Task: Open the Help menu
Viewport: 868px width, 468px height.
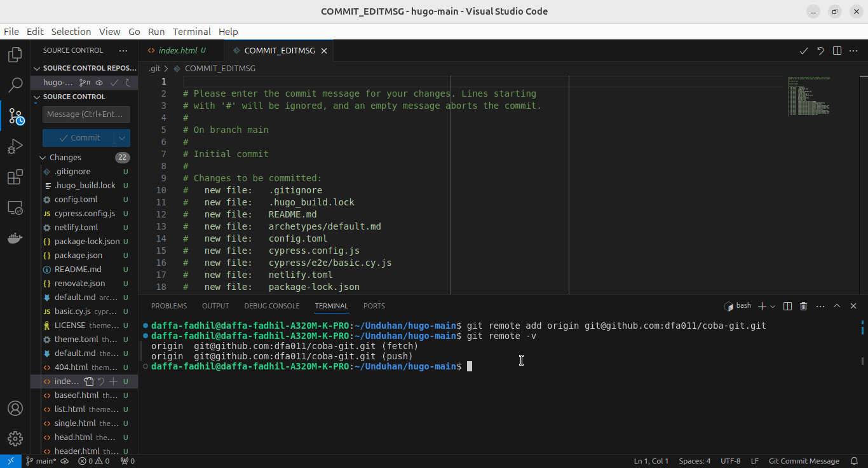Action: (228, 31)
